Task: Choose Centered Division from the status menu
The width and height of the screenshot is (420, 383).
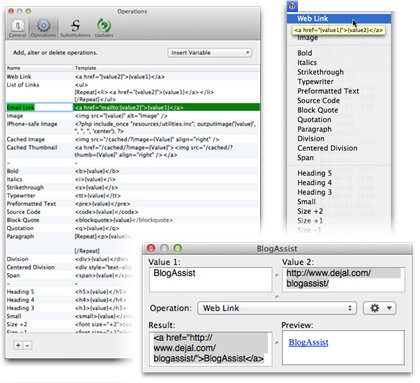Action: click(327, 148)
